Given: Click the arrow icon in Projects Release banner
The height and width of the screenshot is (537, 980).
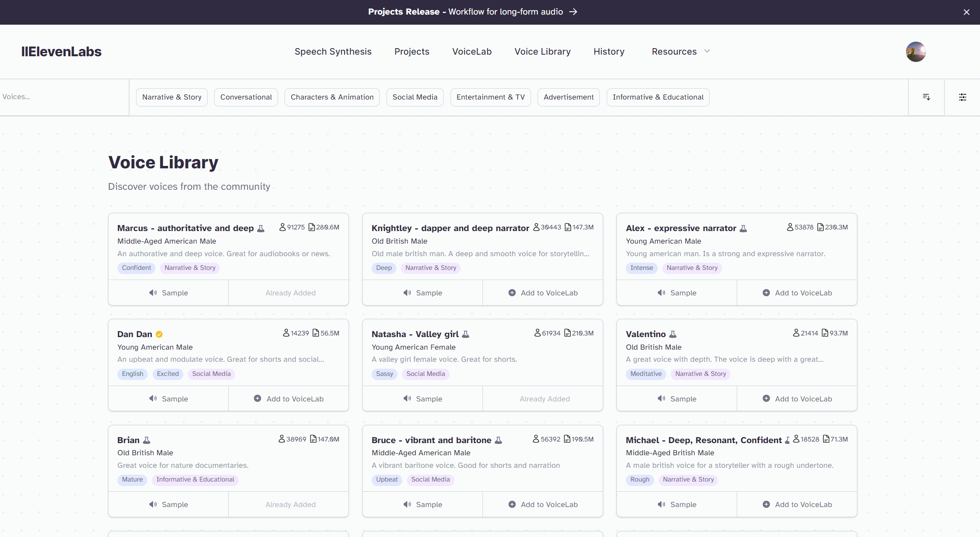Looking at the screenshot, I should pos(573,12).
